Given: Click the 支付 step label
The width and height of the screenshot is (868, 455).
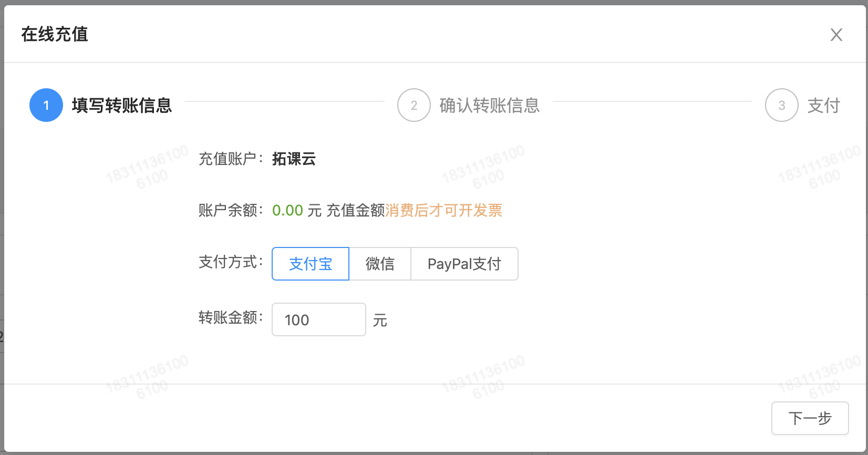Looking at the screenshot, I should click(x=823, y=106).
